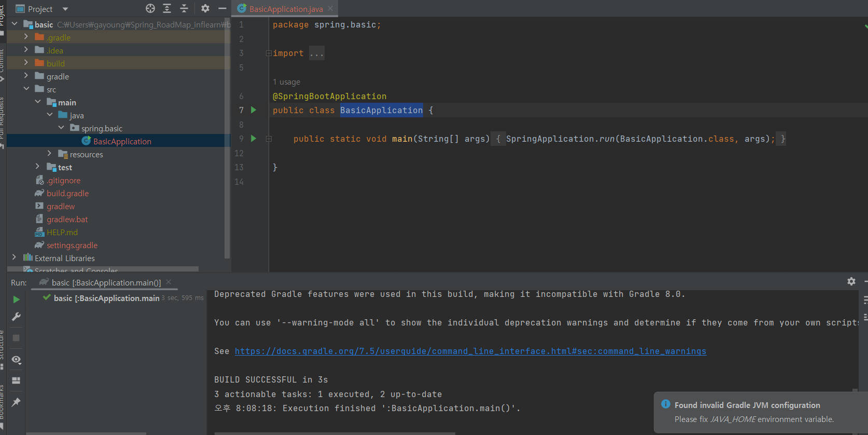Image resolution: width=868 pixels, height=435 pixels.
Task: Close the BasicApplication.java editor tab
Action: click(330, 8)
